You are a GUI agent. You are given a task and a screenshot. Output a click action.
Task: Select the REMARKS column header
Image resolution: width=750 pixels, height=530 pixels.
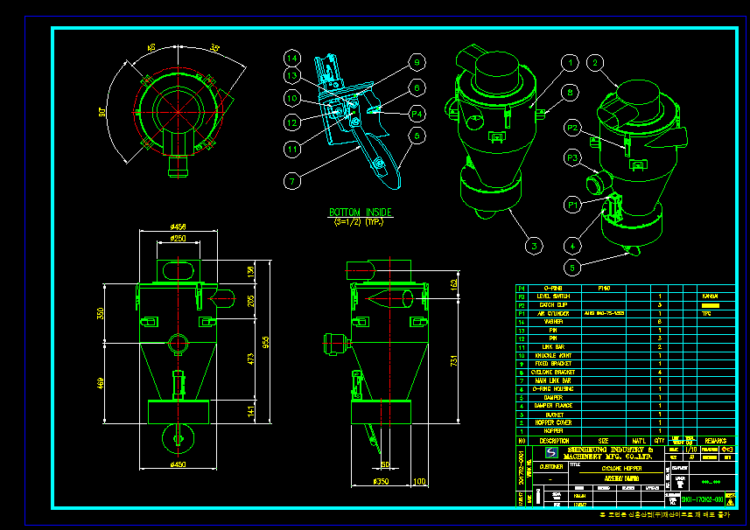pyautogui.click(x=715, y=440)
